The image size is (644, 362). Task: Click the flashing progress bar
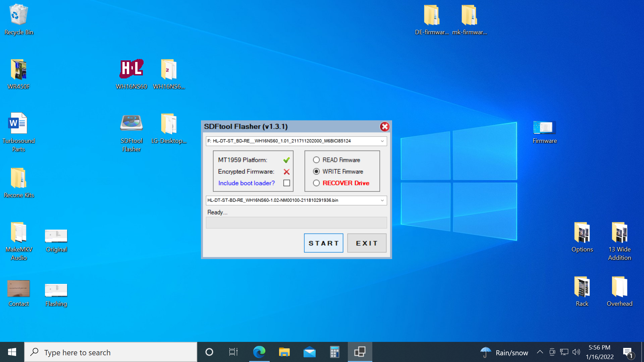point(296,223)
